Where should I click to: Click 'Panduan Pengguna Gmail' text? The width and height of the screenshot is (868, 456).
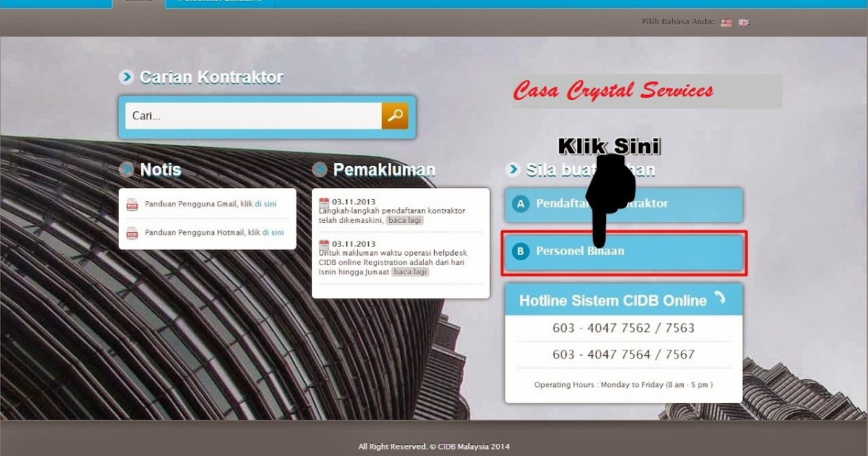tap(192, 205)
